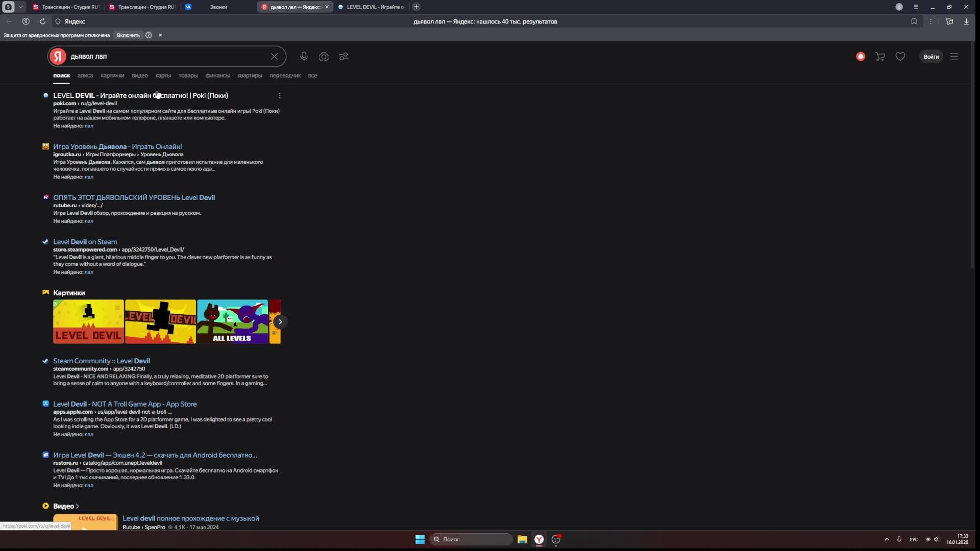
Task: Open search settings sliders icon
Action: coord(344,56)
